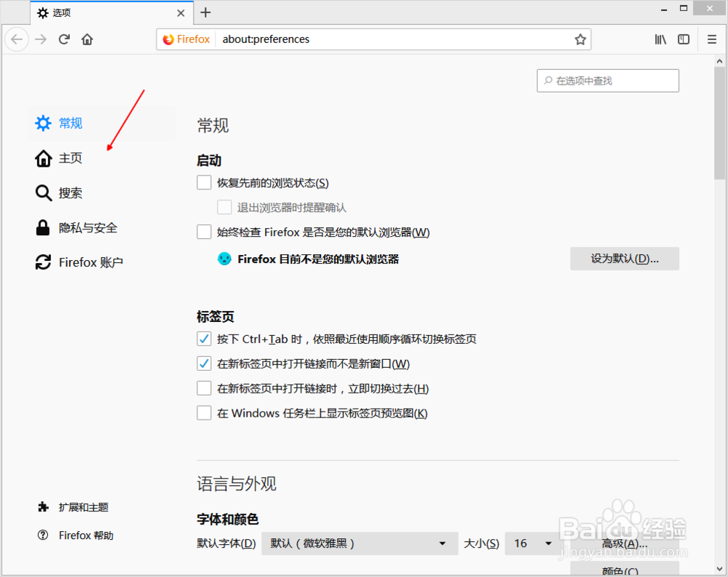This screenshot has height=577, width=728.
Task: Click the question mark icon for Firefox 帮助
Action: [x=43, y=535]
